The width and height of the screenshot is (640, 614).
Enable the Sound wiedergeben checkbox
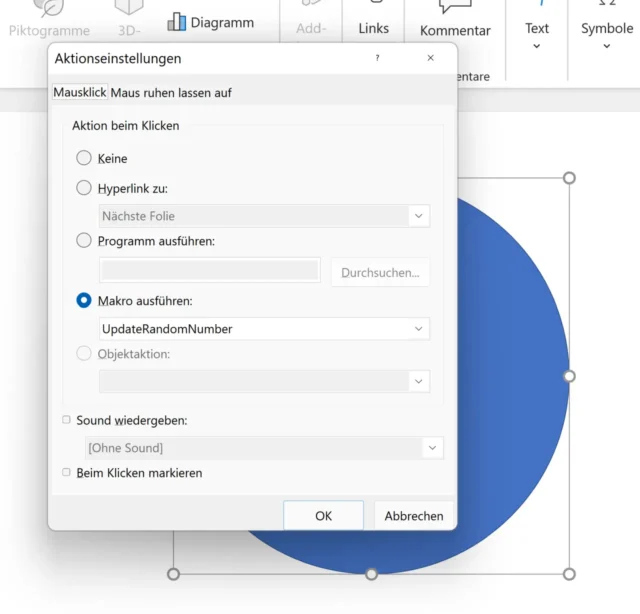(x=67, y=420)
